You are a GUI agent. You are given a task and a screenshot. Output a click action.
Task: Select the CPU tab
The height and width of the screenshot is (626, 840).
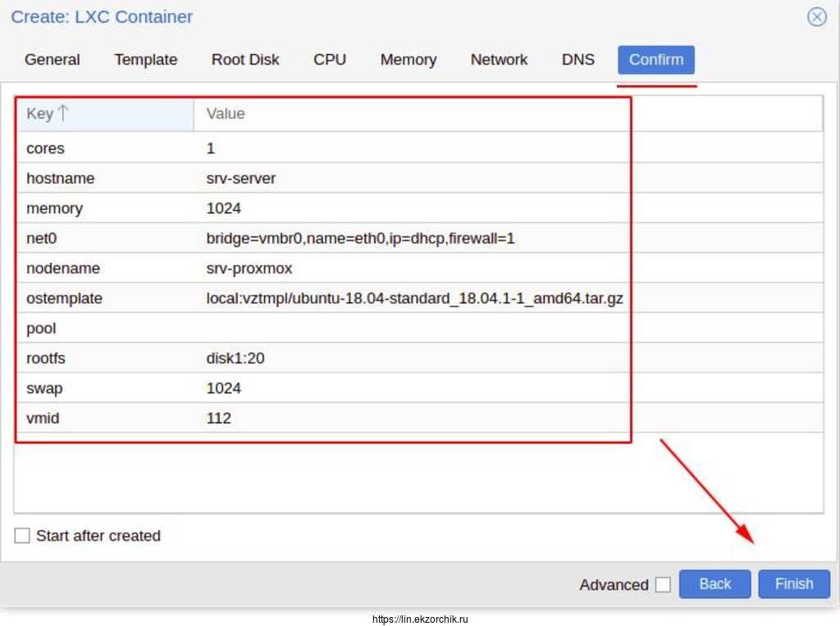[330, 60]
